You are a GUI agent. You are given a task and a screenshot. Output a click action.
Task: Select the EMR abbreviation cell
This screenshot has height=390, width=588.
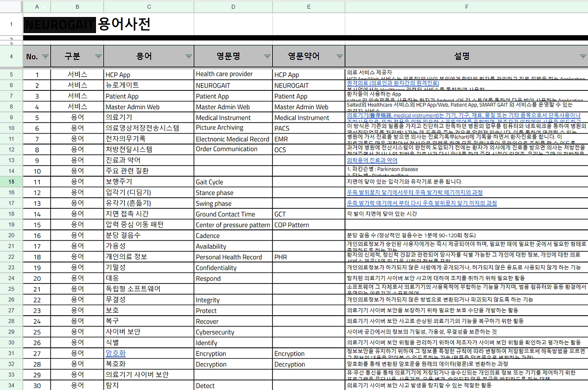pos(309,139)
